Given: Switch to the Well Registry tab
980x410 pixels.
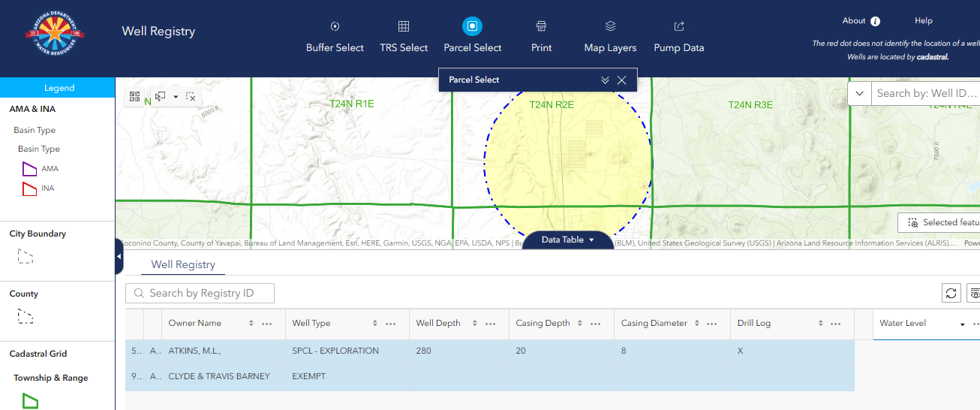Looking at the screenshot, I should [x=183, y=264].
